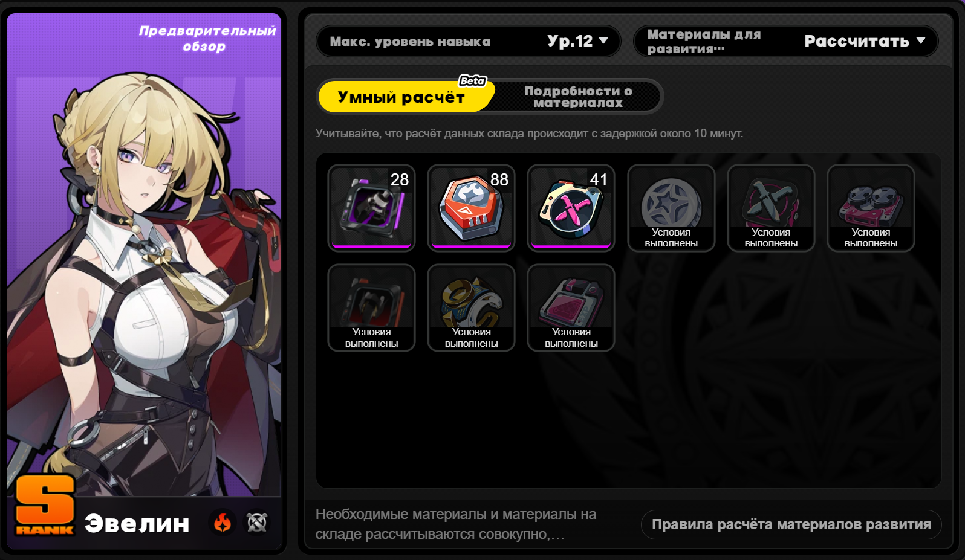
Task: Expand the Ур.12 level selector arrow
Action: pos(603,41)
